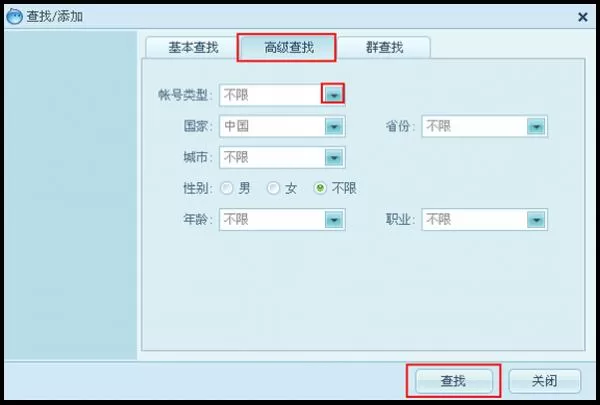
Task: Click the 关闭 button
Action: [x=545, y=381]
